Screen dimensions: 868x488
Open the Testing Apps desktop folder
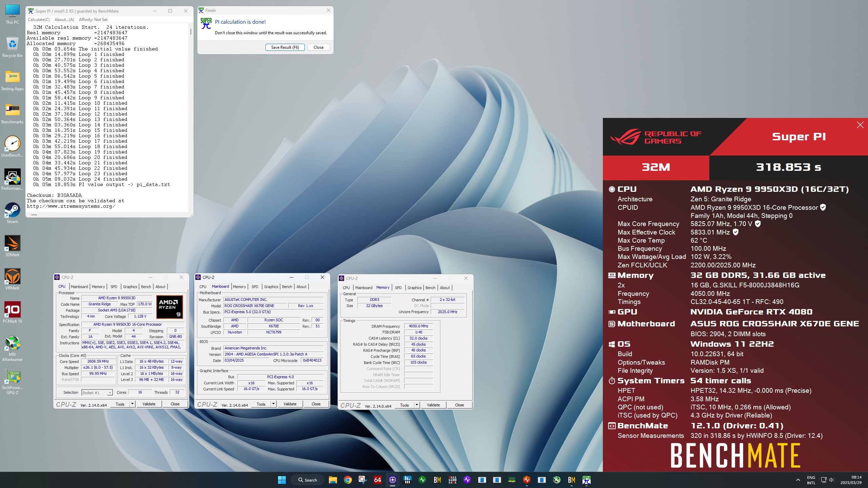tap(12, 80)
